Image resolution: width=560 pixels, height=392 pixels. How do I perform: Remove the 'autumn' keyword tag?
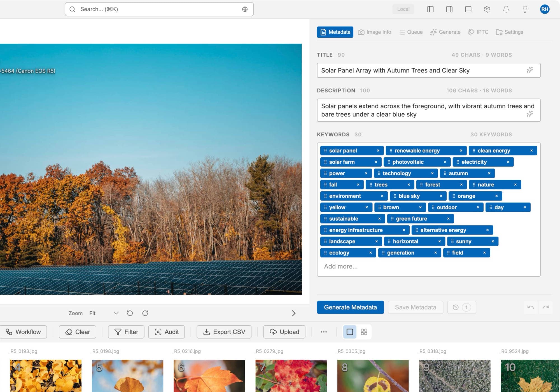point(489,173)
